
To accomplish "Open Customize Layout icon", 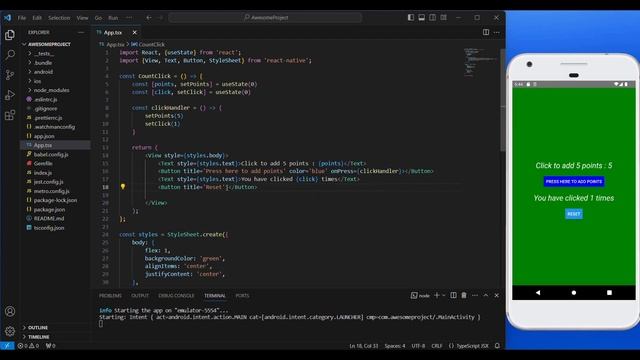I will click(x=444, y=18).
